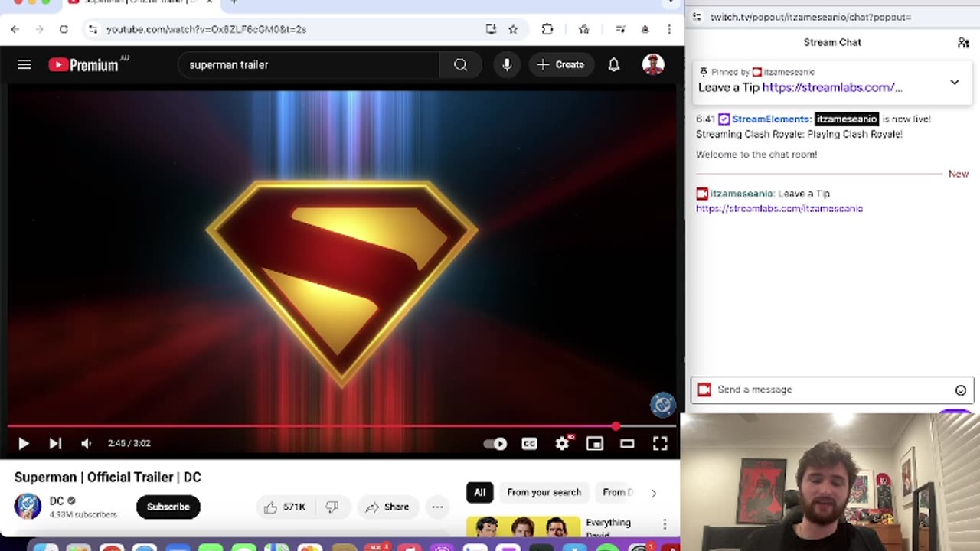Open emote picker smiley in chat
Viewport: 980px width, 551px height.
tap(960, 390)
